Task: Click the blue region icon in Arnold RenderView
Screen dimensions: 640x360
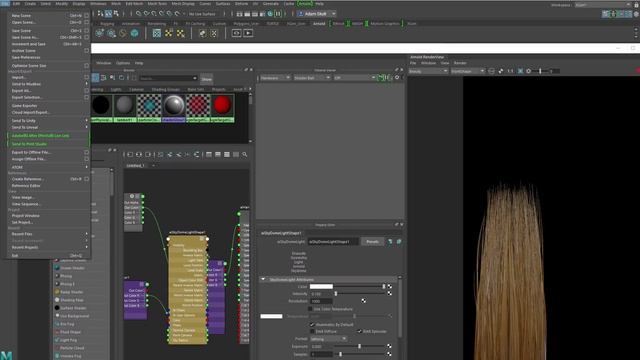Action: pos(520,71)
